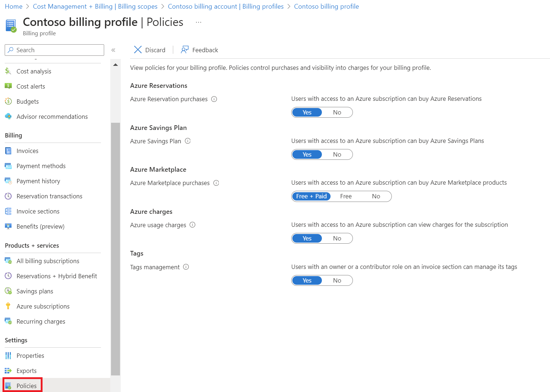Set Azure Reservation purchases to No

(337, 112)
